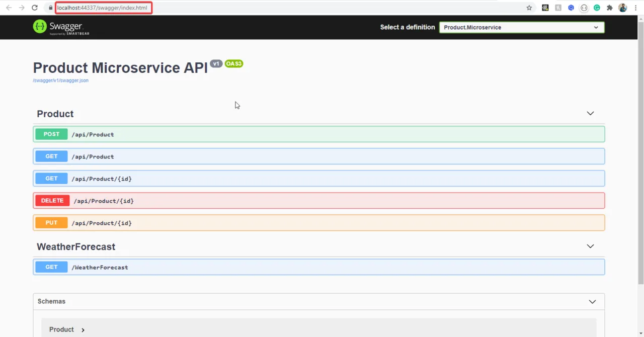Expand the POST /api/Product operation
644x337 pixels.
319,134
